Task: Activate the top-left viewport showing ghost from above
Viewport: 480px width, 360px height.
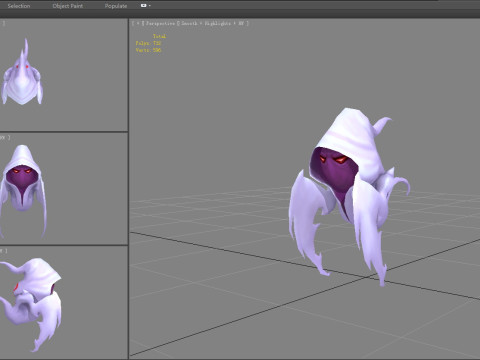Action: pos(63,75)
